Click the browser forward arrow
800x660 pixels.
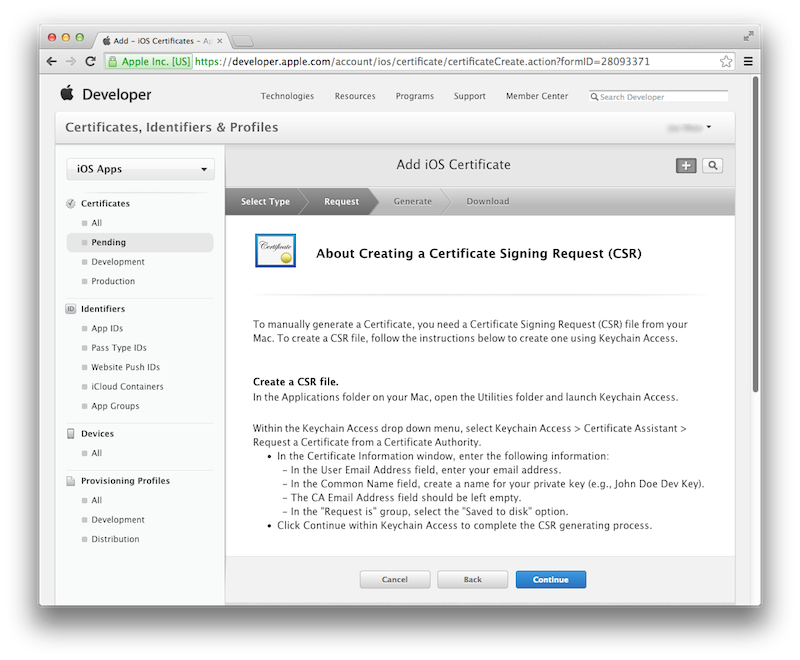click(71, 62)
